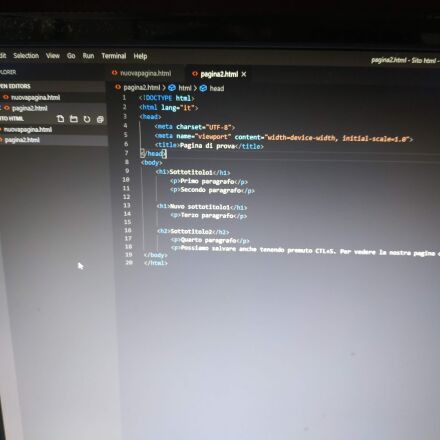Click pagina2.html in the breadcrumb
The image size is (440, 440).
coord(142,88)
